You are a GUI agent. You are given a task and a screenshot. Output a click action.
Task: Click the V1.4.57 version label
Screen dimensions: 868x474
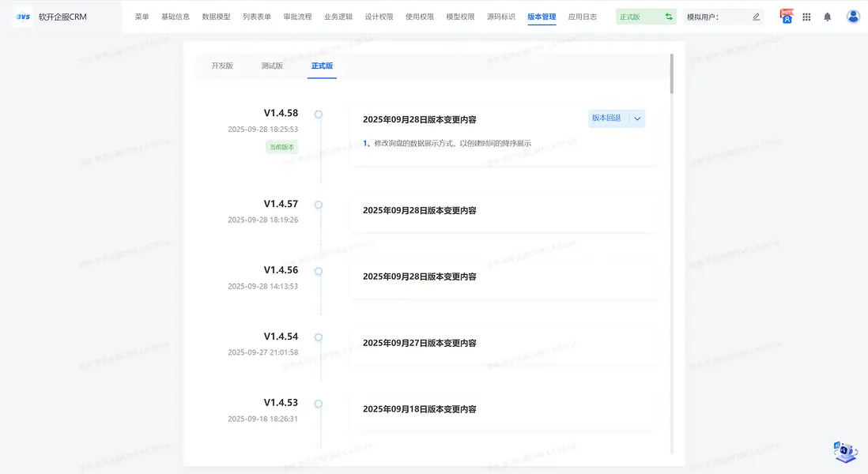pyautogui.click(x=281, y=204)
